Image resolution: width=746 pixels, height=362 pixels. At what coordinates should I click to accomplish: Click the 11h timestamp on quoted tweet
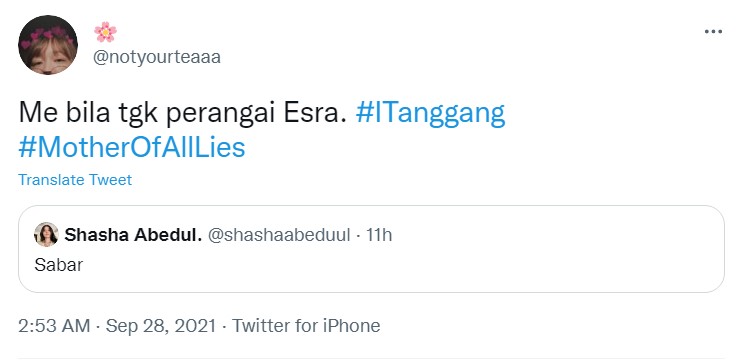379,235
